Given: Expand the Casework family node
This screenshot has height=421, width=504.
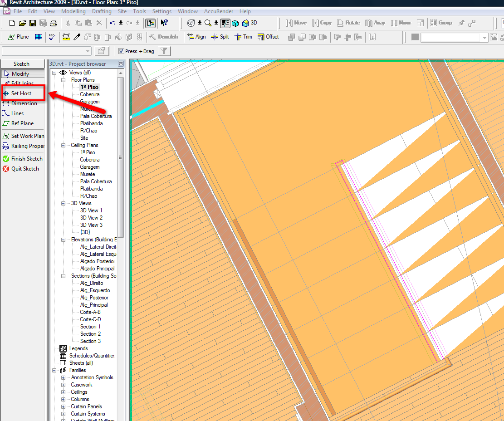Looking at the screenshot, I should [x=64, y=385].
